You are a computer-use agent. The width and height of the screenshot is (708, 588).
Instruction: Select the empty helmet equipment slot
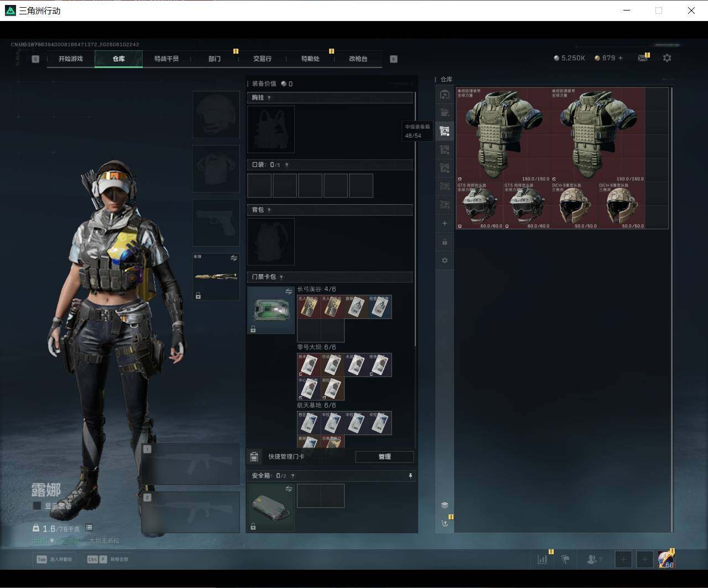coord(216,115)
